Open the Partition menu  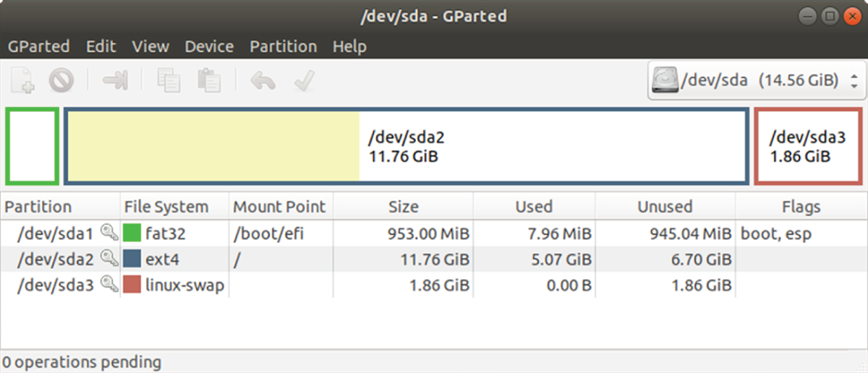tap(284, 46)
